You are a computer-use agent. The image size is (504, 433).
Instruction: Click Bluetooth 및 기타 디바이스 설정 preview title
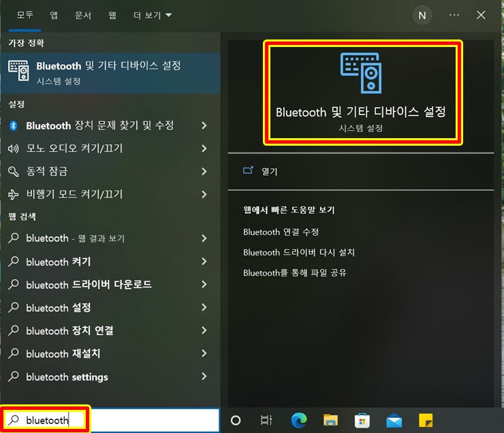[x=361, y=112]
